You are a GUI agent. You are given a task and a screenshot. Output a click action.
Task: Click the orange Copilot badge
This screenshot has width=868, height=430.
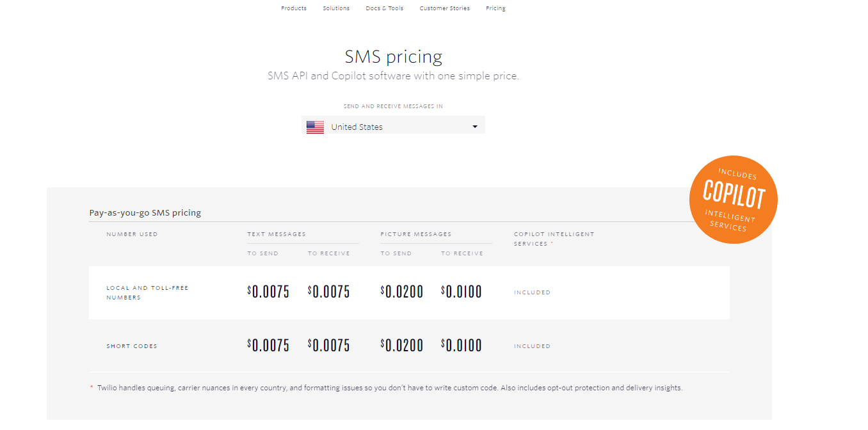click(734, 200)
